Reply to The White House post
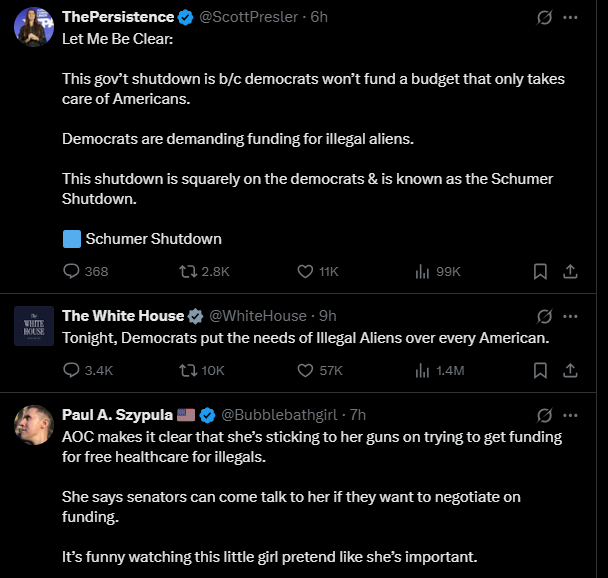Viewport: 608px width, 578px height. click(x=72, y=370)
